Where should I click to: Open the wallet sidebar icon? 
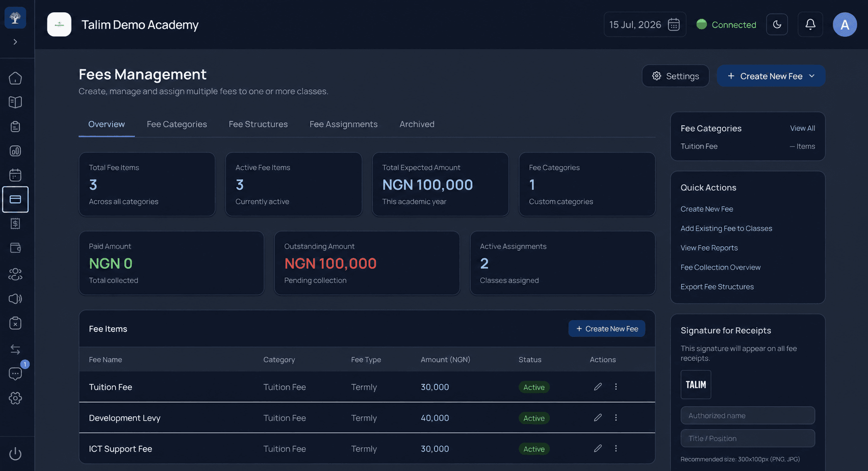tap(15, 248)
